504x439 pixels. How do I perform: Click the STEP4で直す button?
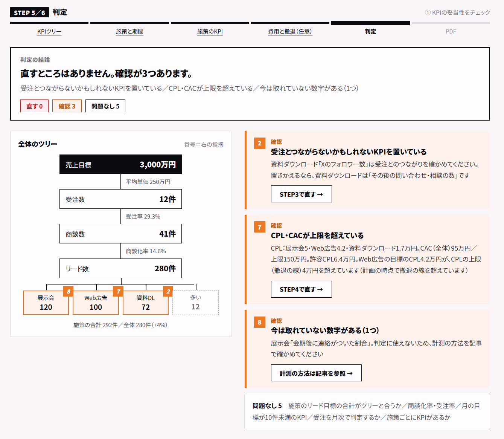(301, 289)
